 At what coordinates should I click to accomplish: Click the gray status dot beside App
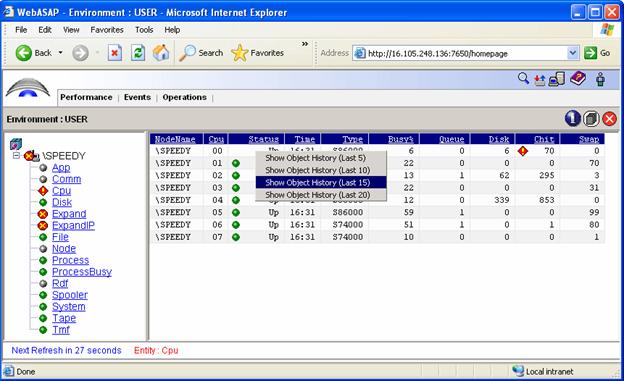pos(43,168)
